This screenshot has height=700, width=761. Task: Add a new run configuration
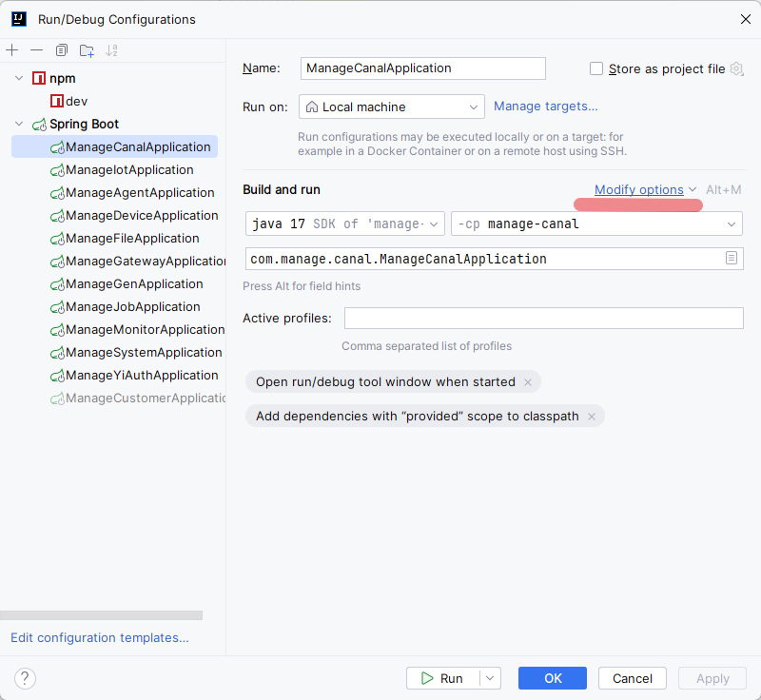click(x=12, y=50)
